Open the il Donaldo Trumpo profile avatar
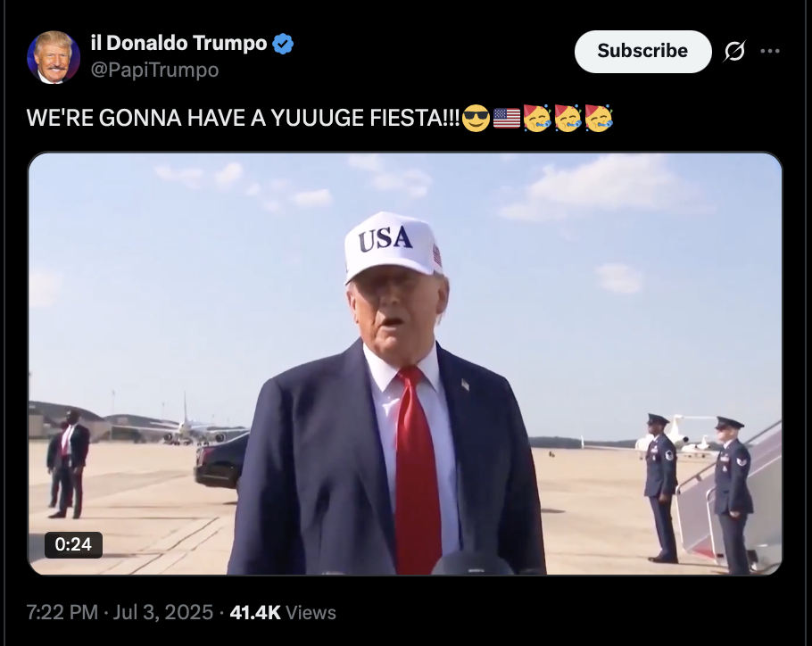812x646 pixels. pos(54,57)
